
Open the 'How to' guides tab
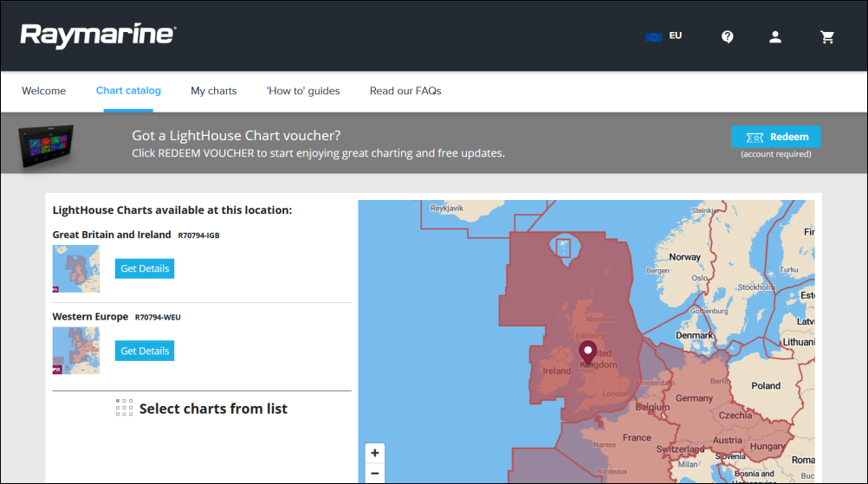[303, 91]
